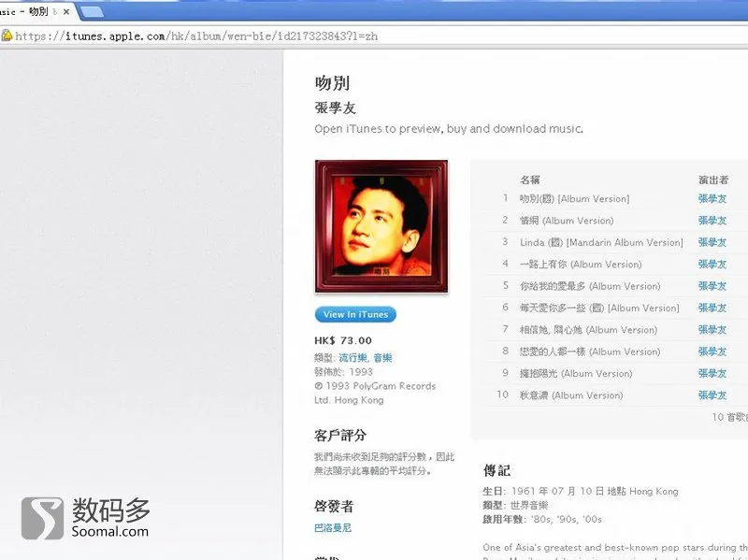Select track 1 吻別 (國) Album Version
Image resolution: width=748 pixels, height=560 pixels.
tap(574, 198)
